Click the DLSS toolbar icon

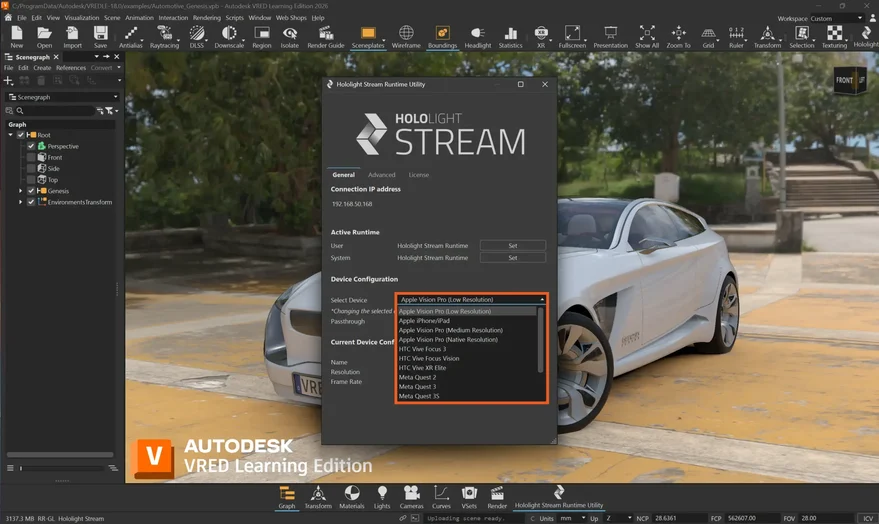coord(197,37)
